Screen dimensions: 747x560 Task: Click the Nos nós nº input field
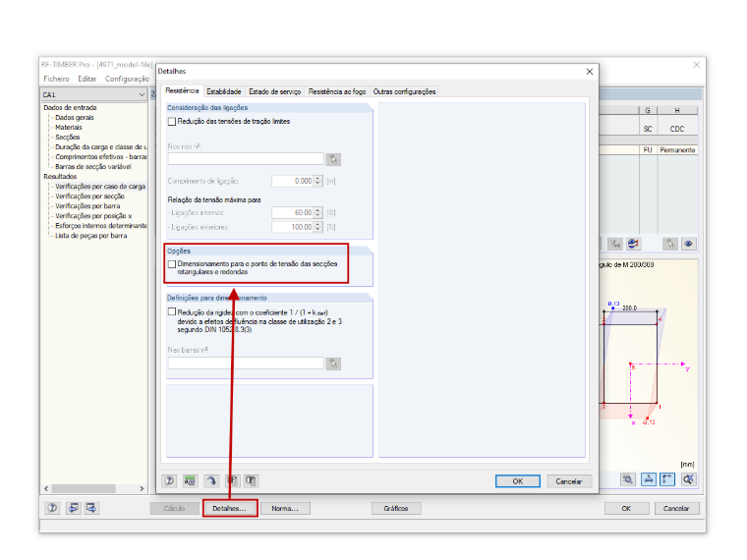246,159
